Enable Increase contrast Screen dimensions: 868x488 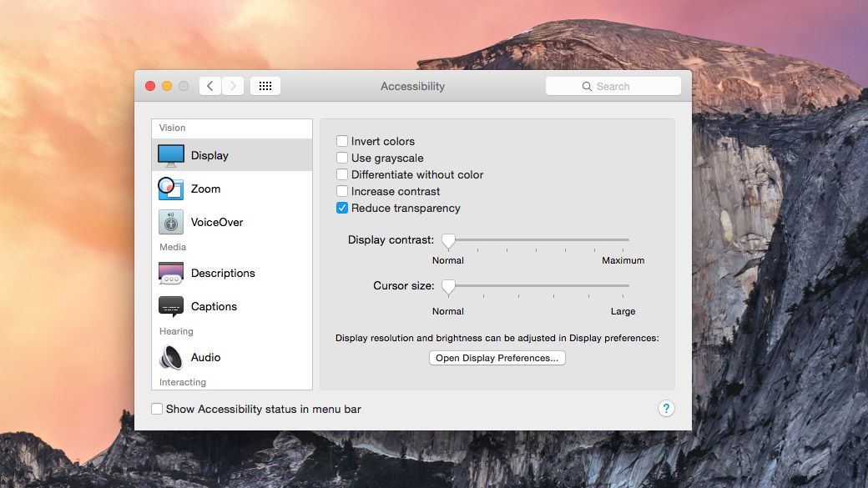(x=342, y=191)
